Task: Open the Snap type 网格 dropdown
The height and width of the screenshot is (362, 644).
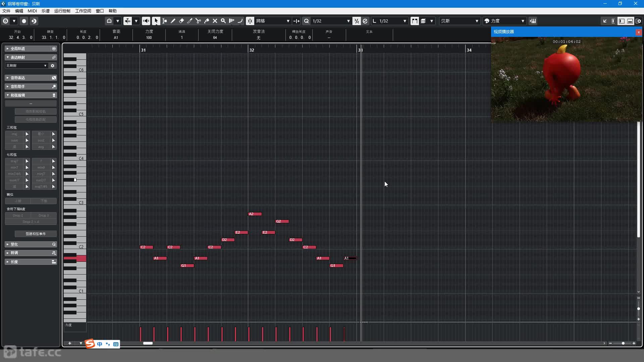Action: point(273,21)
